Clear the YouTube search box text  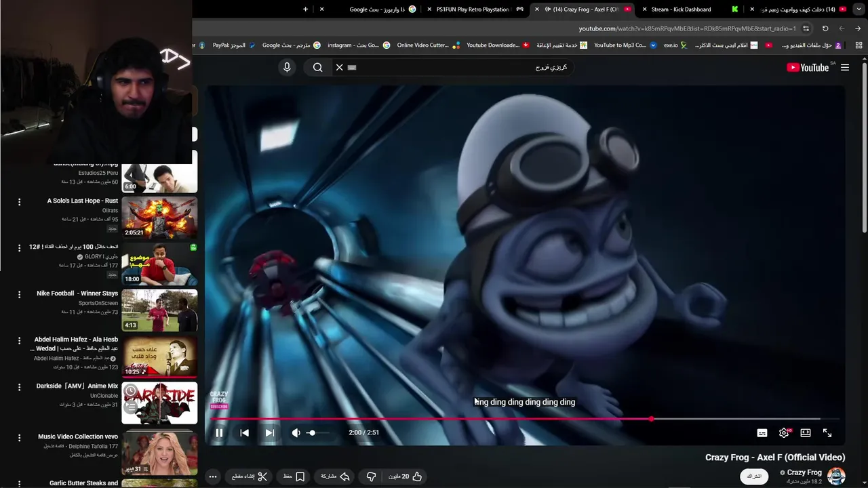(x=340, y=67)
